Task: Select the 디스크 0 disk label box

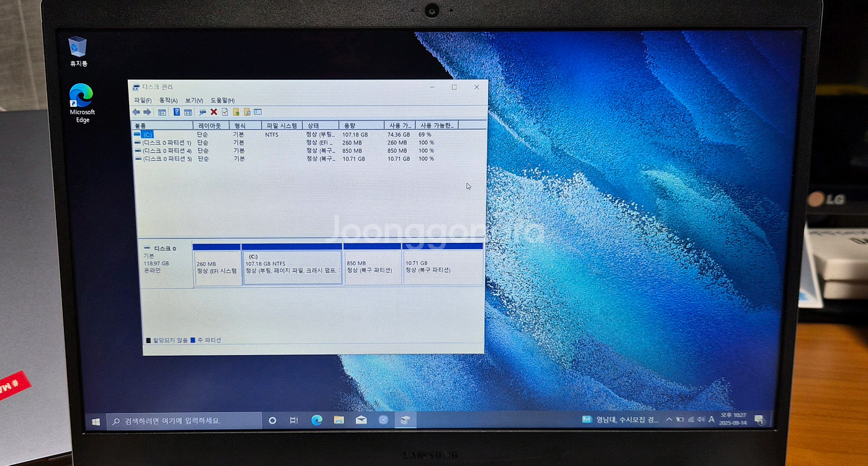Action: pos(166,265)
